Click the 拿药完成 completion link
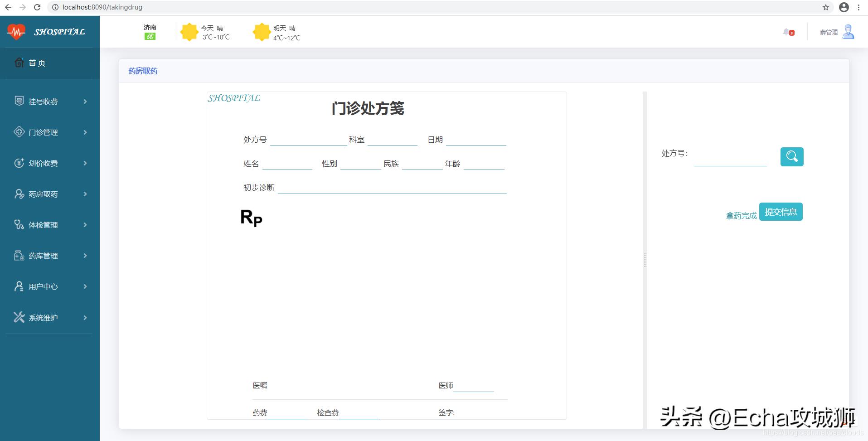The width and height of the screenshot is (868, 441). point(741,215)
